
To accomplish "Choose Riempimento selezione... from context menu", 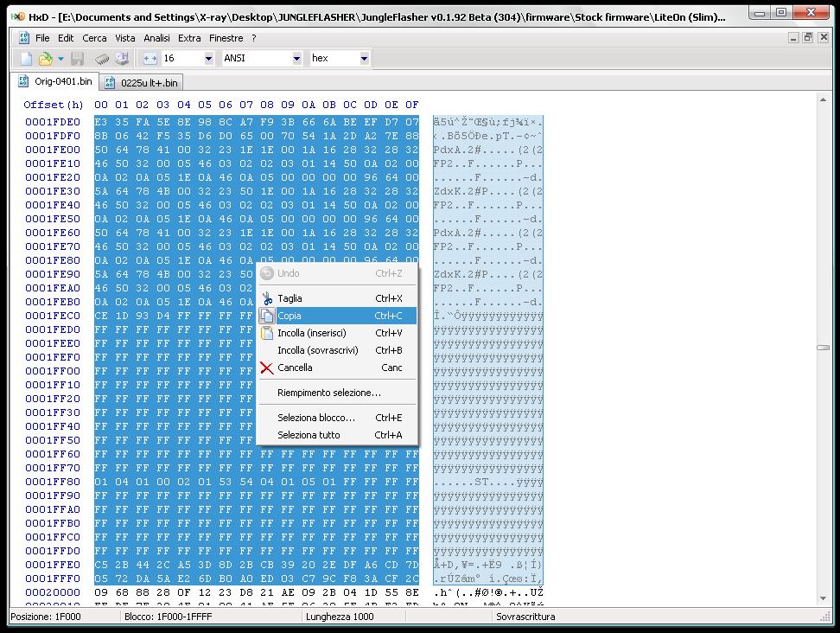I will (x=338, y=393).
